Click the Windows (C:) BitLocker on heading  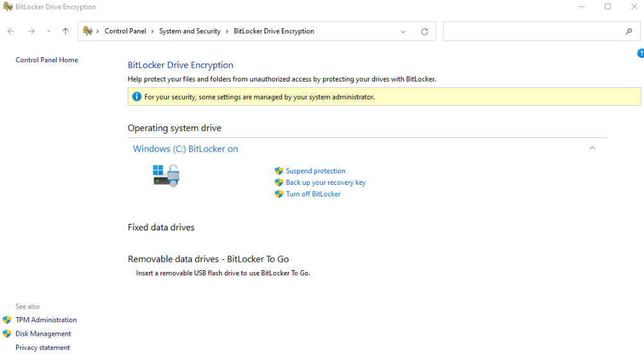click(185, 149)
